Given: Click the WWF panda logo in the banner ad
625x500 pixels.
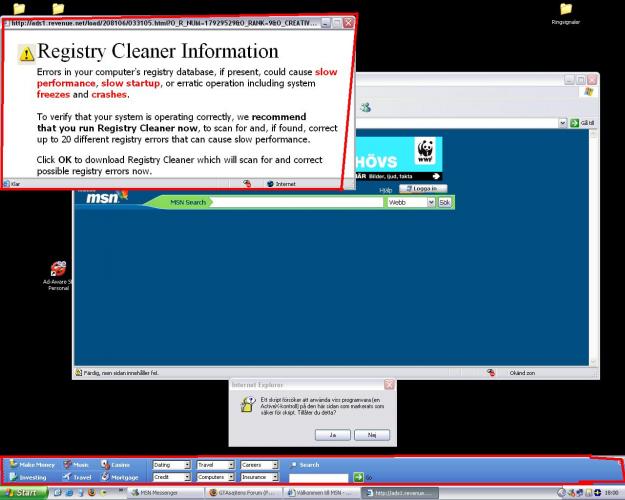Looking at the screenshot, I should 426,151.
